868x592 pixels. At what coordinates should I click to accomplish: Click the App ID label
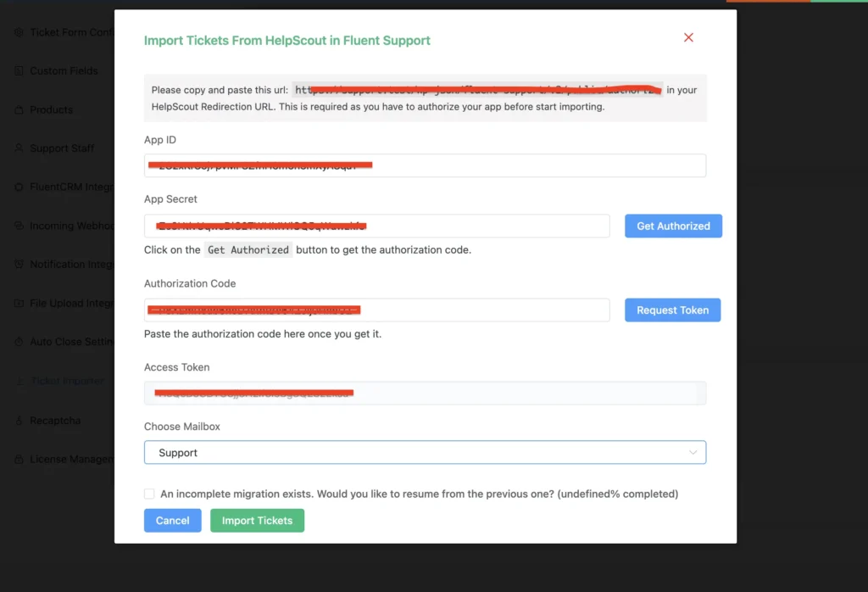pyautogui.click(x=160, y=140)
